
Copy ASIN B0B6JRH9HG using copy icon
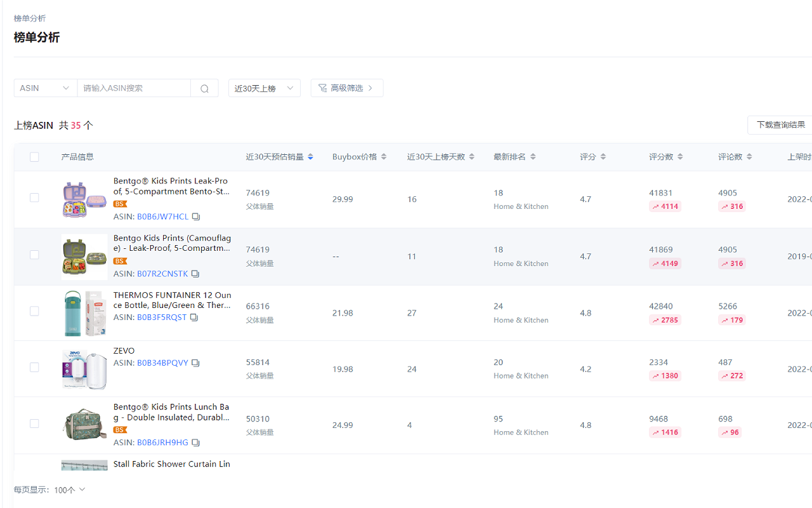195,443
